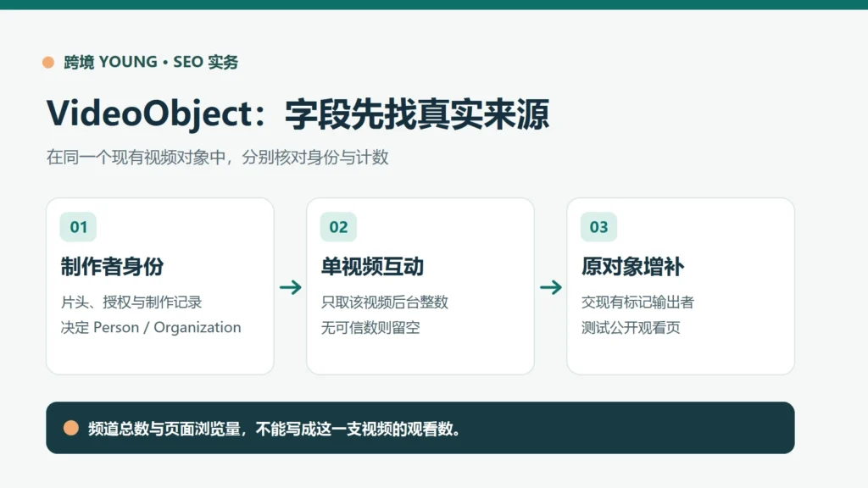
Task: Select the text "无可信数则留空"
Action: (370, 328)
